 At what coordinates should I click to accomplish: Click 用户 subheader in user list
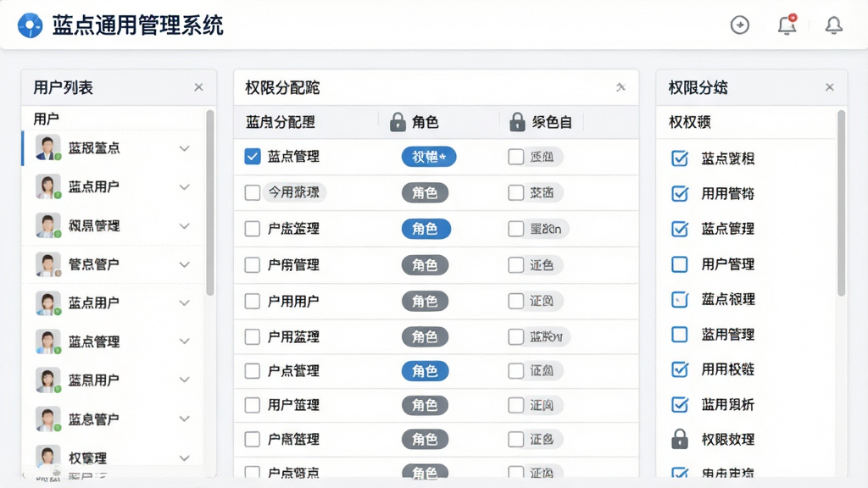click(46, 119)
